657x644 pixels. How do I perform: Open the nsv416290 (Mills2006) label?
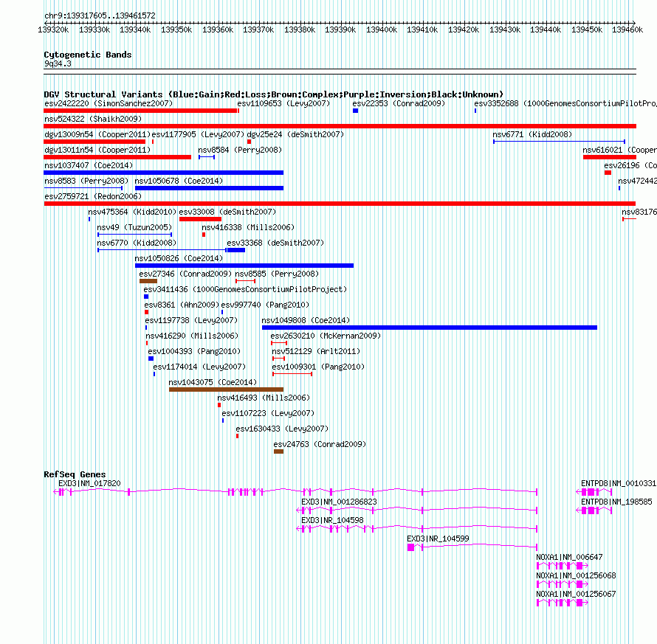tap(192, 336)
